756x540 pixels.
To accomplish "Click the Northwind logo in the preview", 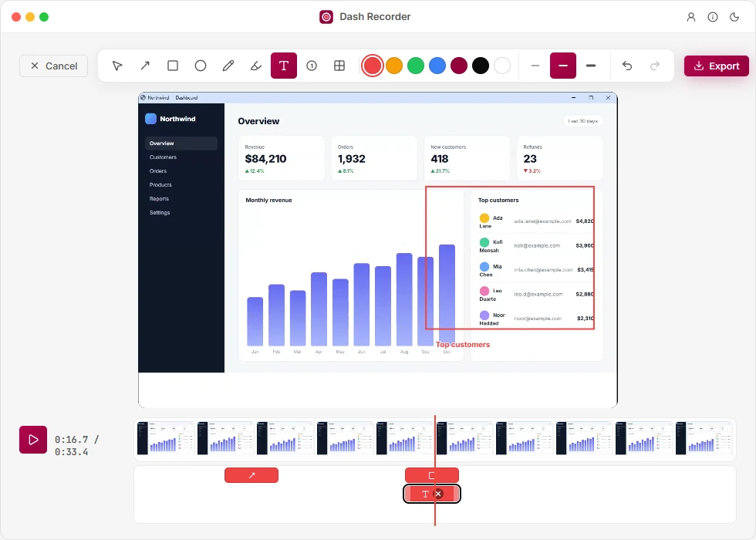I will (x=151, y=119).
